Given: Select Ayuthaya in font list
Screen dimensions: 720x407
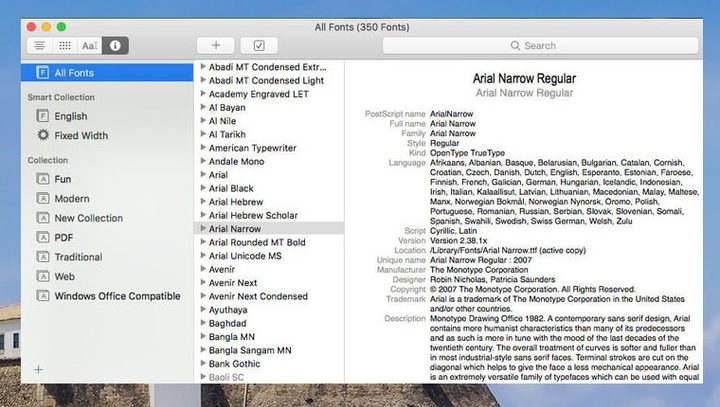Looking at the screenshot, I should [228, 310].
